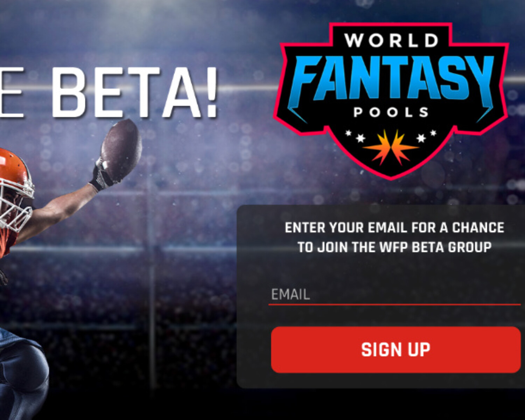Click the white stars right of the starburst
Screen dimensions: 525x420
(426, 136)
